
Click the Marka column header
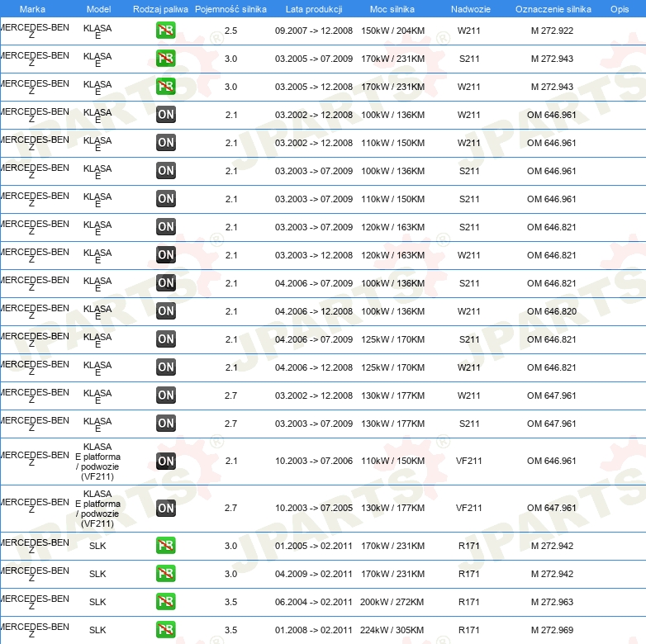[x=32, y=9]
